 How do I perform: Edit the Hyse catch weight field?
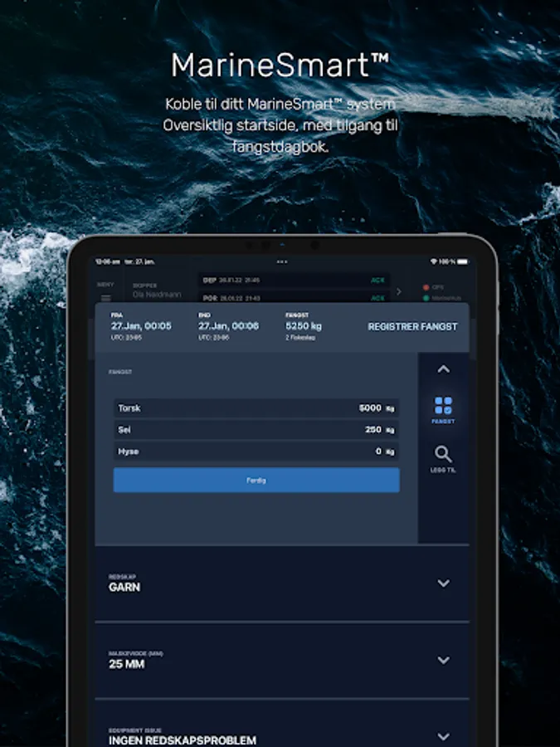(256, 452)
